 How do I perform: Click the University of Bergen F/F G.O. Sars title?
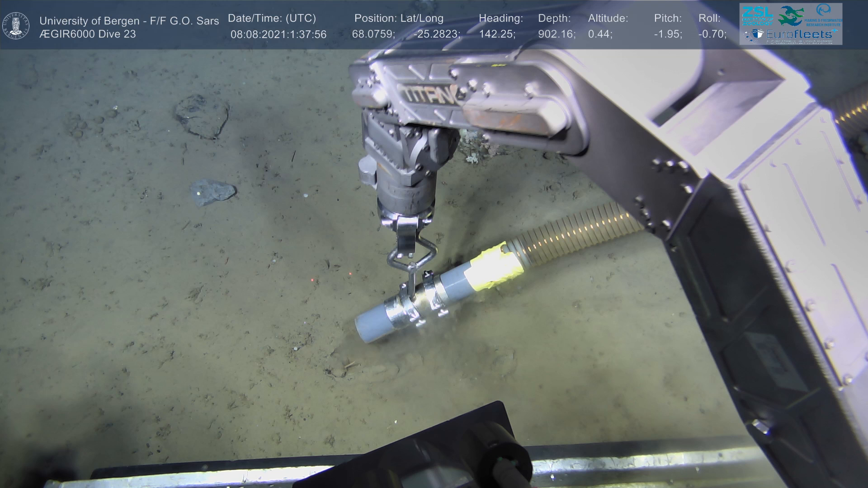129,21
